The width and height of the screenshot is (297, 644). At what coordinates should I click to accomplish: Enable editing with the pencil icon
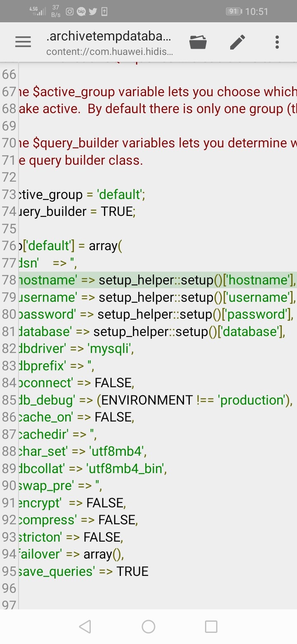(x=238, y=42)
